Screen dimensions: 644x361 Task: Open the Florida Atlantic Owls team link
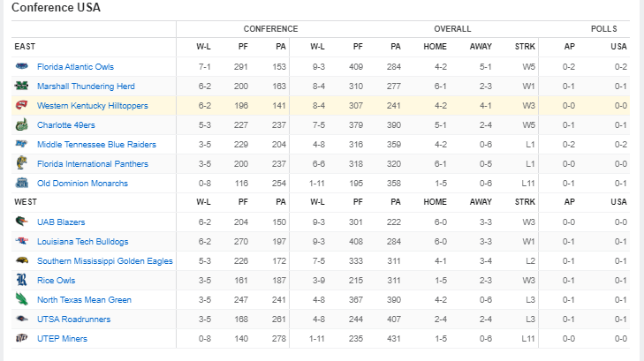click(x=75, y=67)
